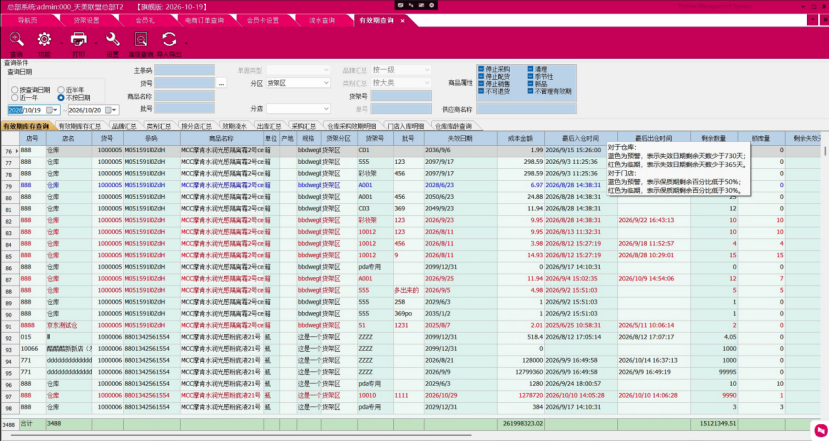The width and height of the screenshot is (829, 441).
Task: Open calendar icon on 2026/10/19 date field
Action: pos(50,110)
